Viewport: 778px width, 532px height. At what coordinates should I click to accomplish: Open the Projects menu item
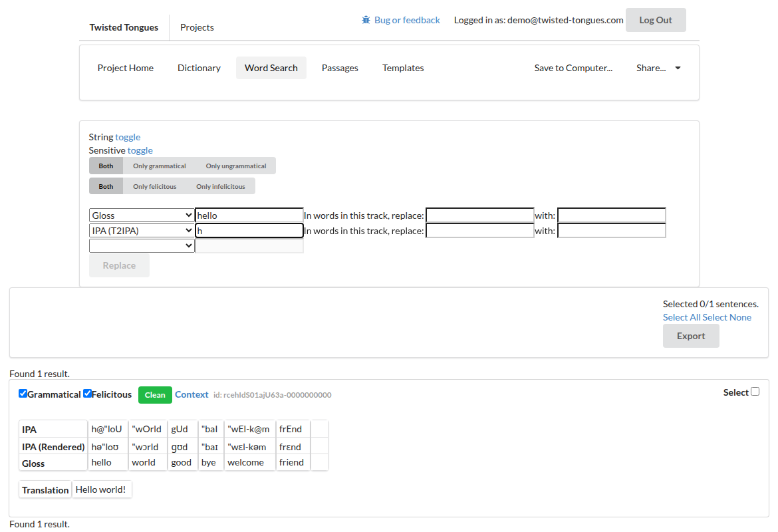pos(197,27)
